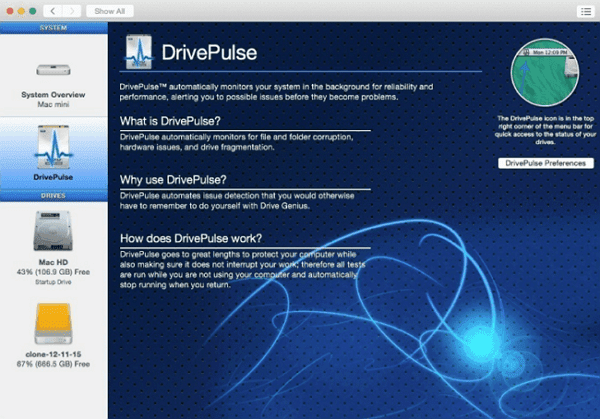Open the System Overview label
The height and width of the screenshot is (419, 600).
click(x=54, y=94)
